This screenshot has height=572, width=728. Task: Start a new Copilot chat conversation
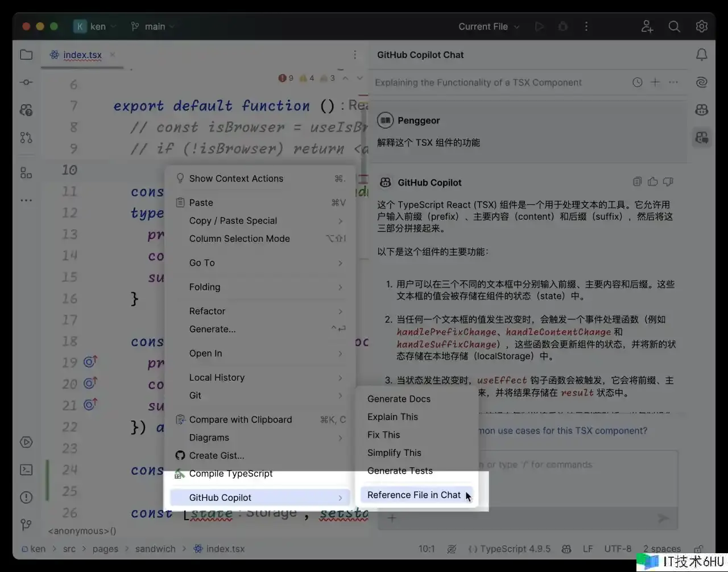coord(655,83)
